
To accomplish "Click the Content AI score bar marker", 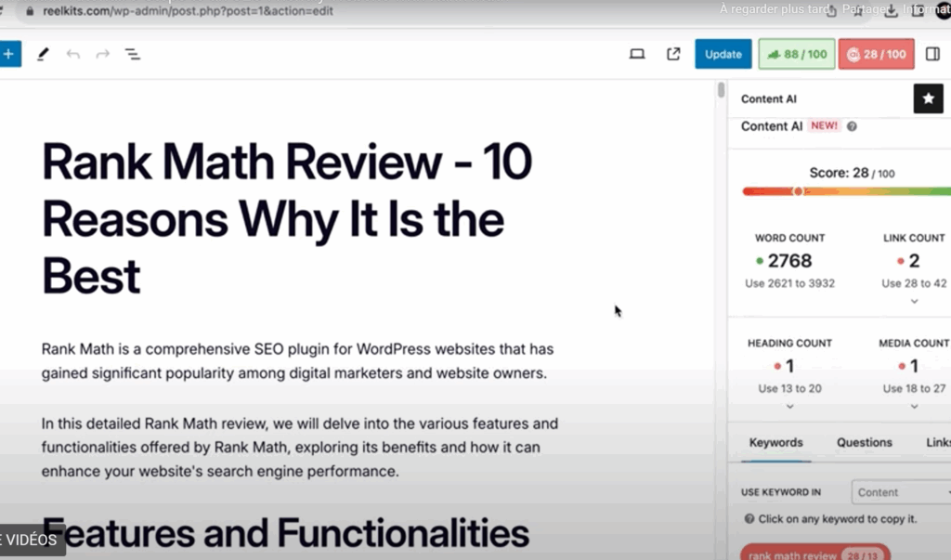I will (798, 191).
